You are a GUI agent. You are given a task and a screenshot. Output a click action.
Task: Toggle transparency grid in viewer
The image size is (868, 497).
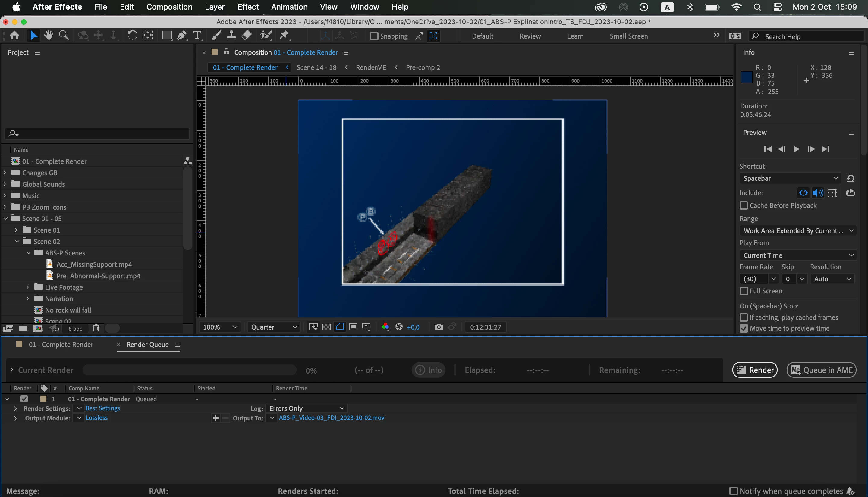326,327
